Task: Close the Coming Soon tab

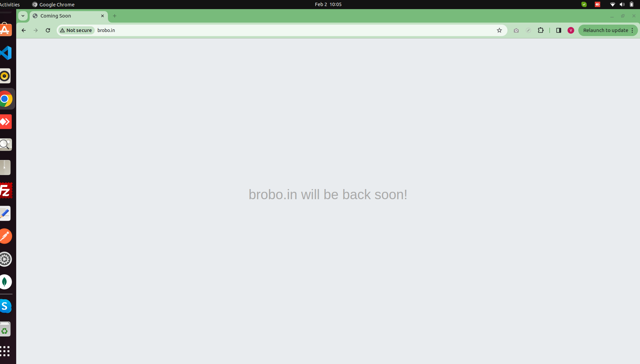Action: (x=103, y=16)
